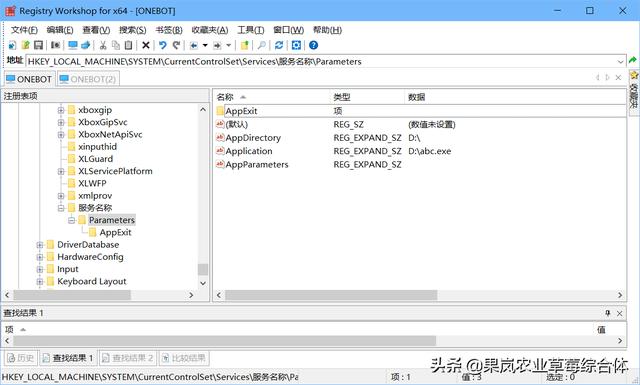This screenshot has height=385, width=640.
Task: Switch to the 历史 bottom tab
Action: click(21, 358)
